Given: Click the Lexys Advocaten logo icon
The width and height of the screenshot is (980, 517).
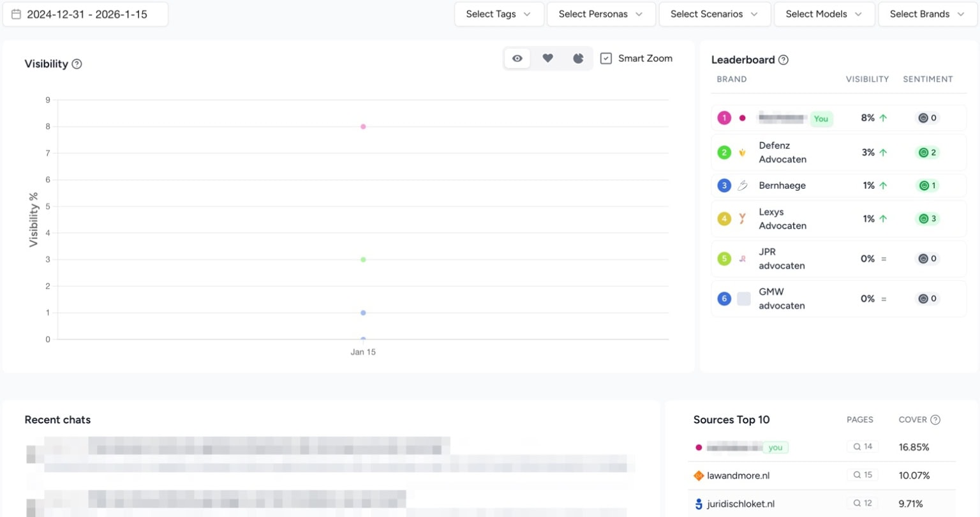Looking at the screenshot, I should [x=742, y=219].
